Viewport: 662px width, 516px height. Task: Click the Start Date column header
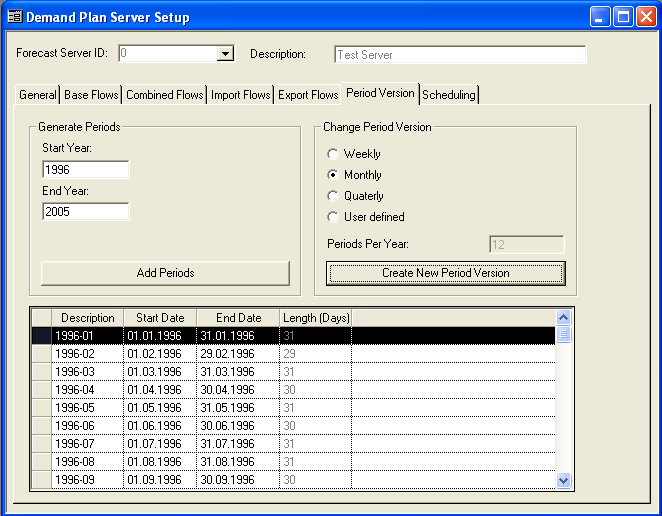pyautogui.click(x=160, y=318)
